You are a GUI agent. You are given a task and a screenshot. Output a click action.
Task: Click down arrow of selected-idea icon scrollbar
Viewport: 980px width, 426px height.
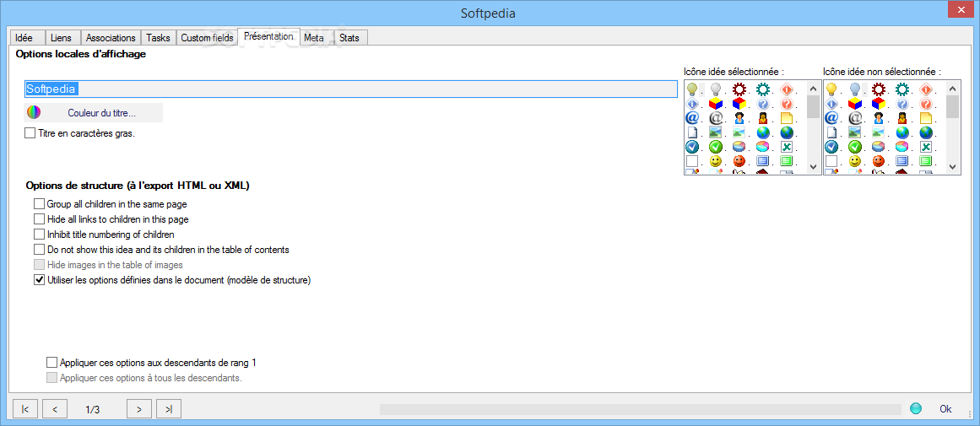pyautogui.click(x=813, y=166)
